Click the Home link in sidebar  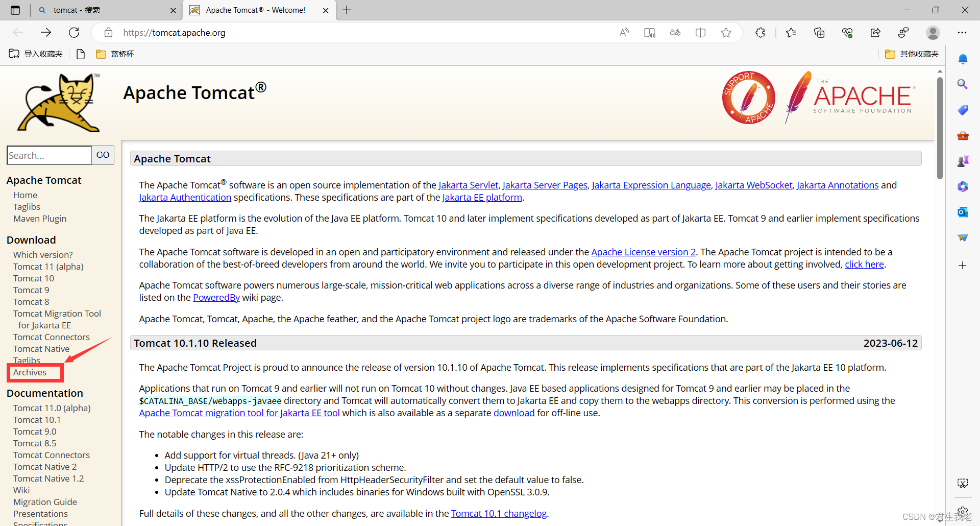pyautogui.click(x=26, y=195)
